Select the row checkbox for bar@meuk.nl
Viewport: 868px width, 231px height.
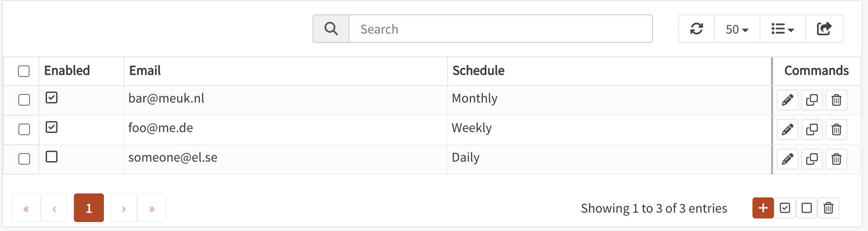coord(24,100)
